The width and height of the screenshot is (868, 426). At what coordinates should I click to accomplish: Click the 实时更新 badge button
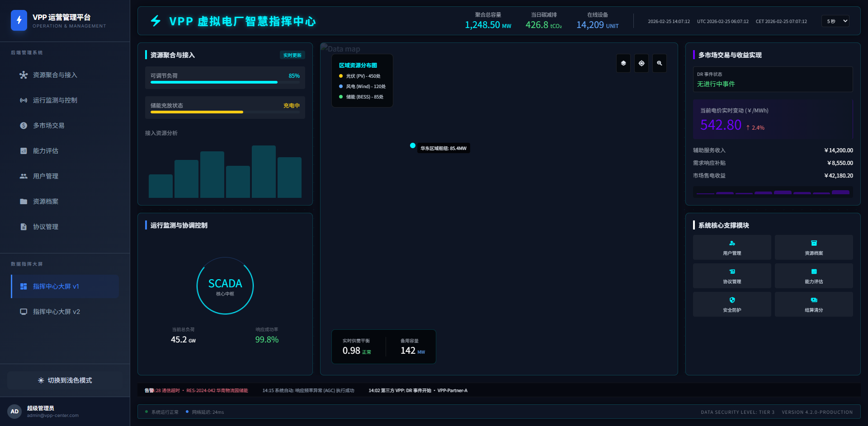click(x=292, y=55)
